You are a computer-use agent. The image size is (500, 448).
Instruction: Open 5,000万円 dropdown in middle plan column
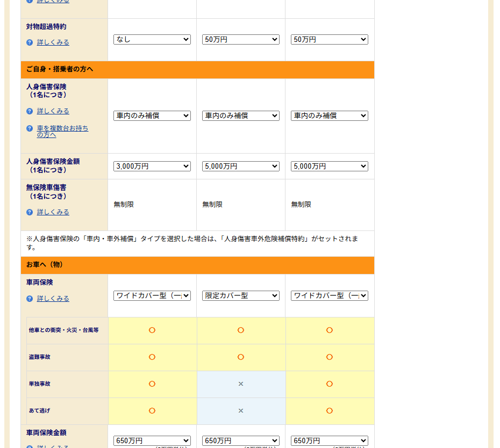241,167
